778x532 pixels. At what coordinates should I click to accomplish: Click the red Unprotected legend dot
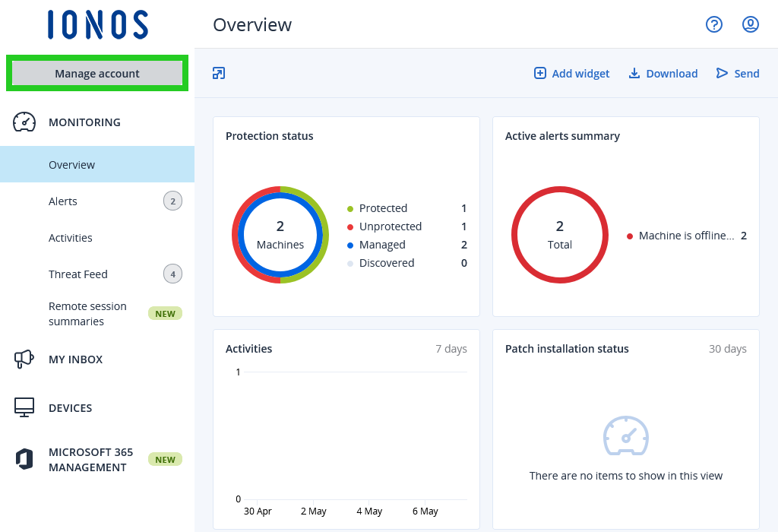click(x=350, y=227)
